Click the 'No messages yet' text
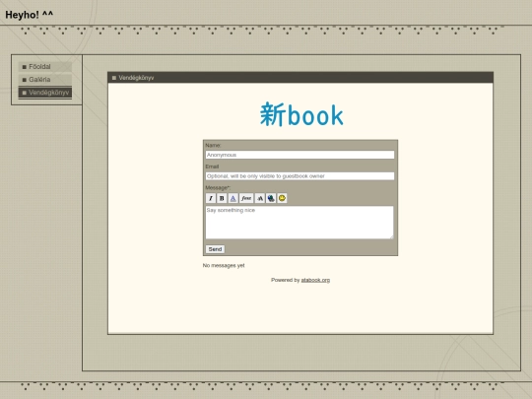Image resolution: width=532 pixels, height=399 pixels. [x=224, y=265]
